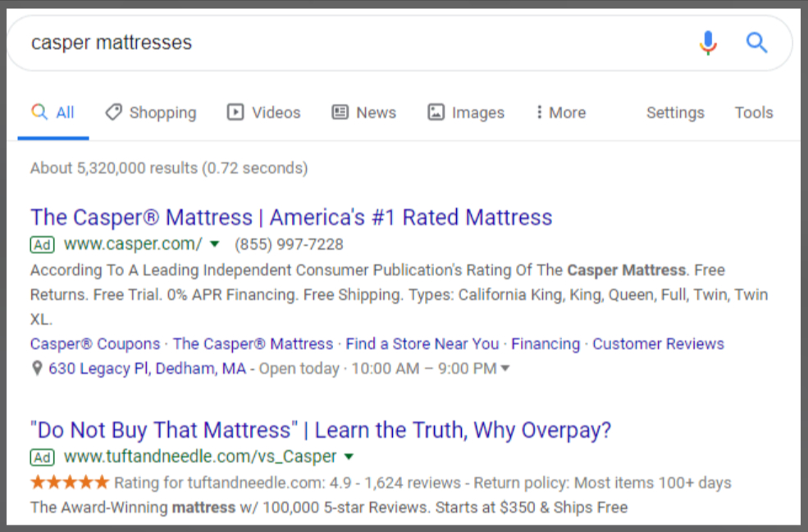
Task: Click the Shopping tag icon
Action: pos(113,111)
